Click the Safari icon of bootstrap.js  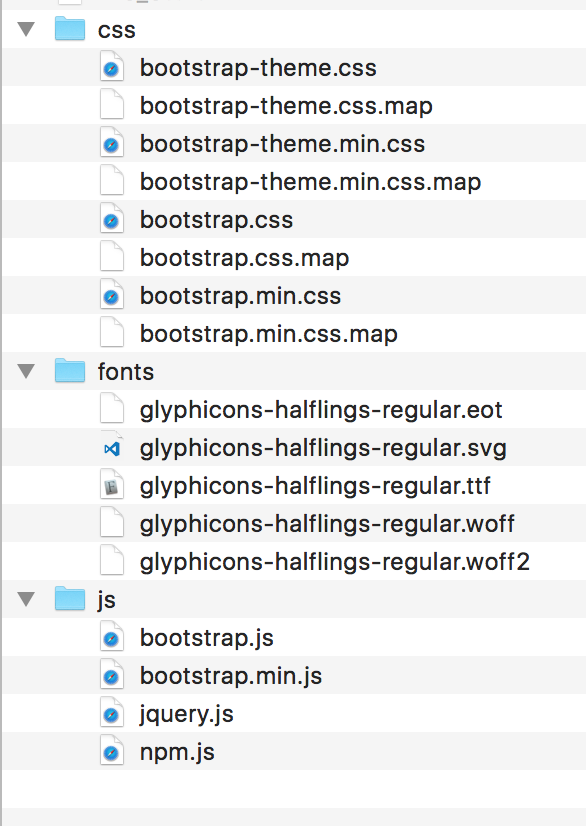tap(112, 637)
